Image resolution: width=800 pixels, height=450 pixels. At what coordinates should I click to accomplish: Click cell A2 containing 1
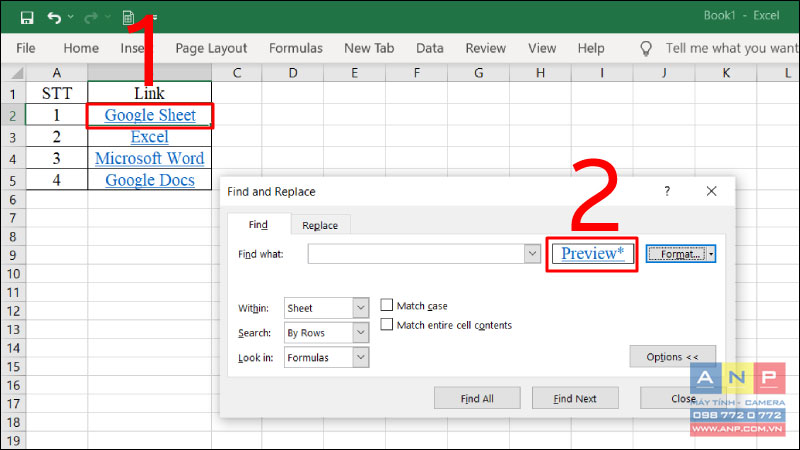click(57, 115)
